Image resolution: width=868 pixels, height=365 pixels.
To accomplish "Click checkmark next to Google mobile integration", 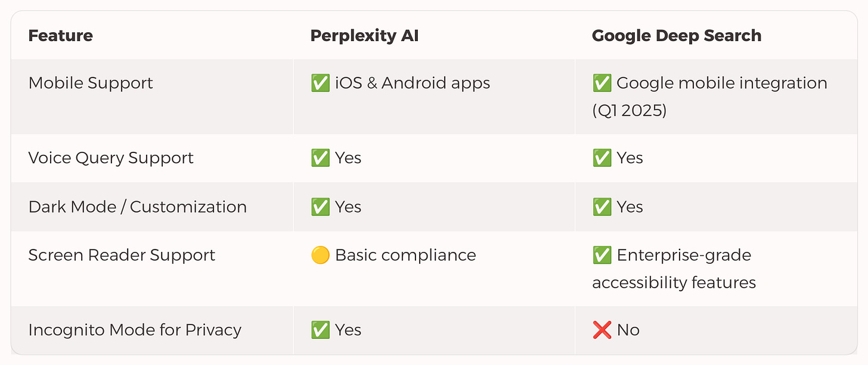I will (602, 83).
